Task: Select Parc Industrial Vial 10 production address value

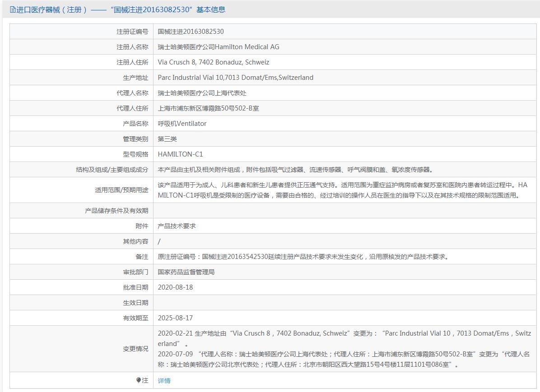Action: point(236,78)
